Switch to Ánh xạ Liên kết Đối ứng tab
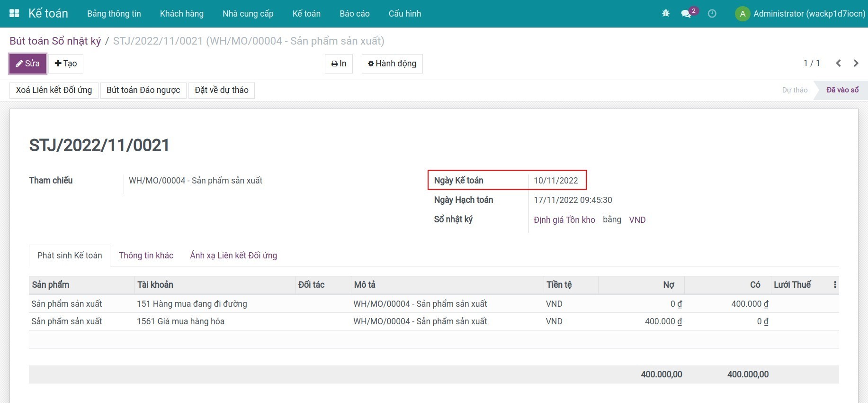The image size is (868, 403). pos(233,256)
